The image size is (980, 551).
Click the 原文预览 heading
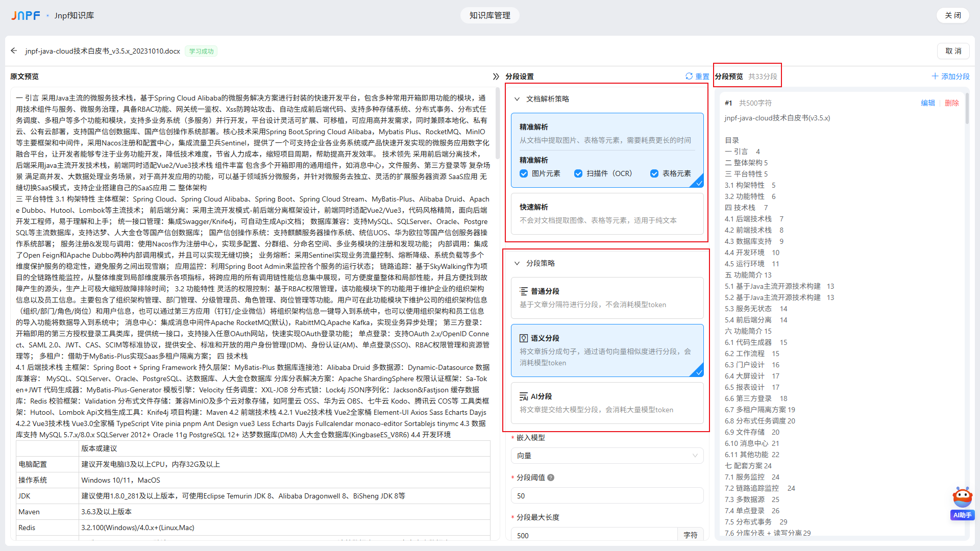(x=24, y=77)
